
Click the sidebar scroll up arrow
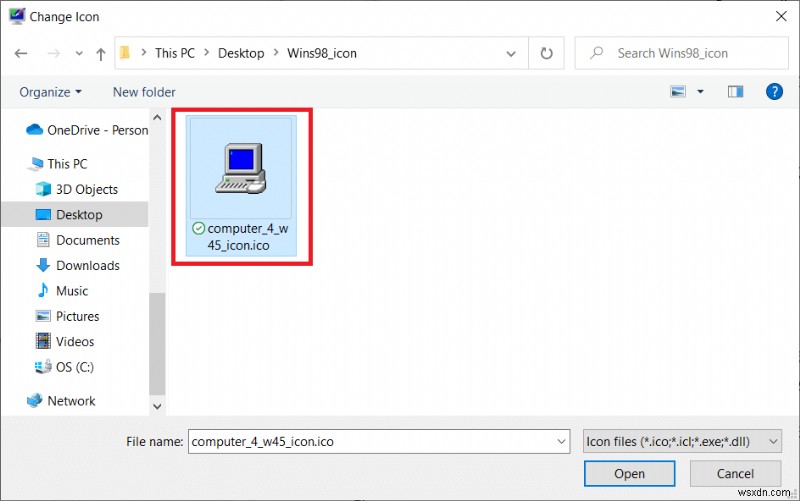pos(157,118)
